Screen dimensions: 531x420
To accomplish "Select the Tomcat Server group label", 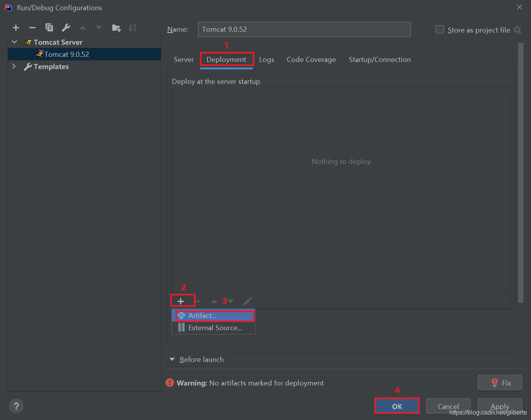I will (x=58, y=42).
